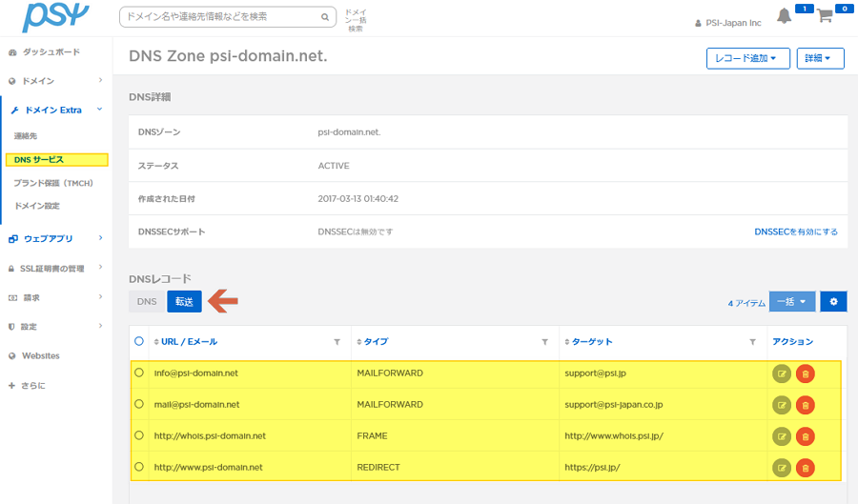This screenshot has height=504, width=858.
Task: Click the search magnifier icon
Action: click(x=325, y=17)
